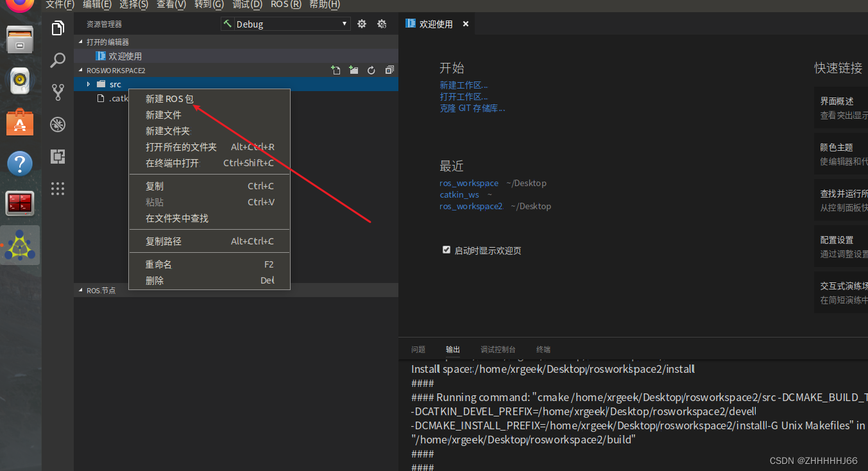Open the 转到(G) menu
This screenshot has width=868, height=471.
point(209,4)
